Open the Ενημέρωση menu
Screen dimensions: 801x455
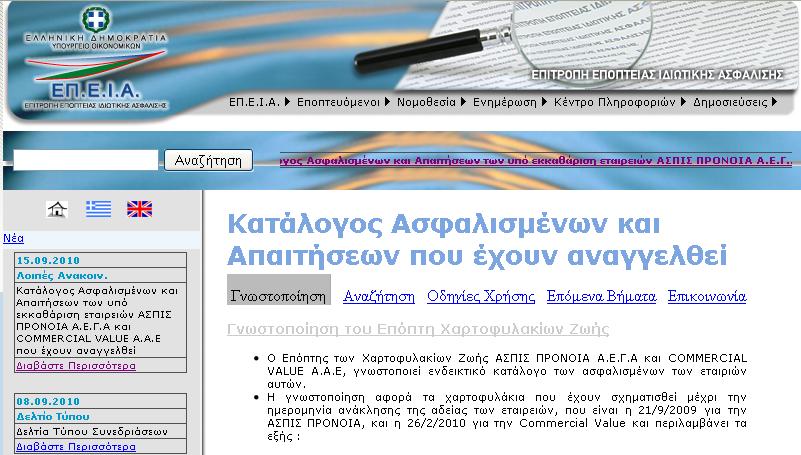505,102
